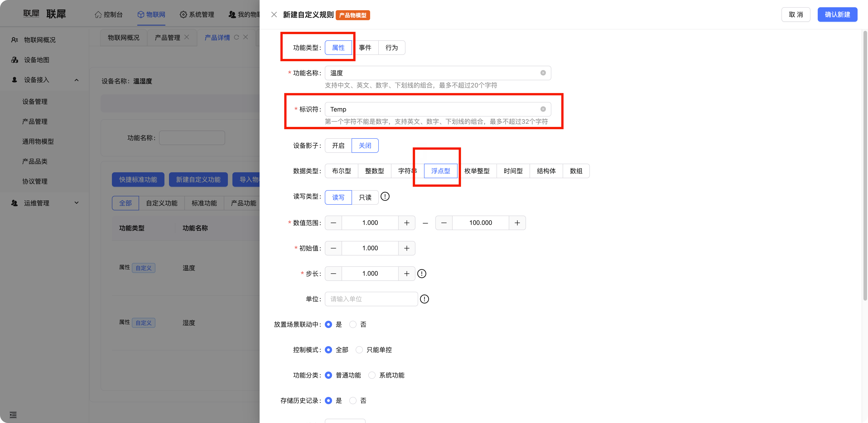Click the 取消 button

[x=796, y=15]
